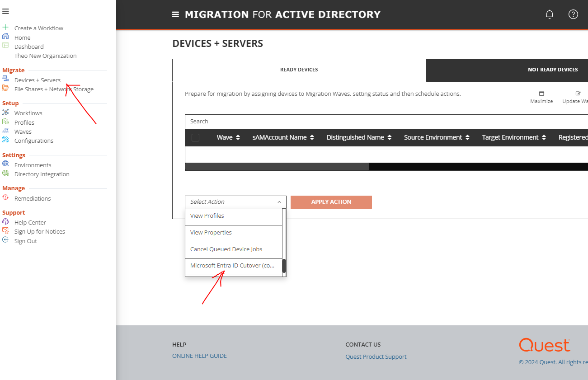Click the Dashboard icon in the sidebar
Viewport: 588px width, 380px height.
pyautogui.click(x=5, y=46)
